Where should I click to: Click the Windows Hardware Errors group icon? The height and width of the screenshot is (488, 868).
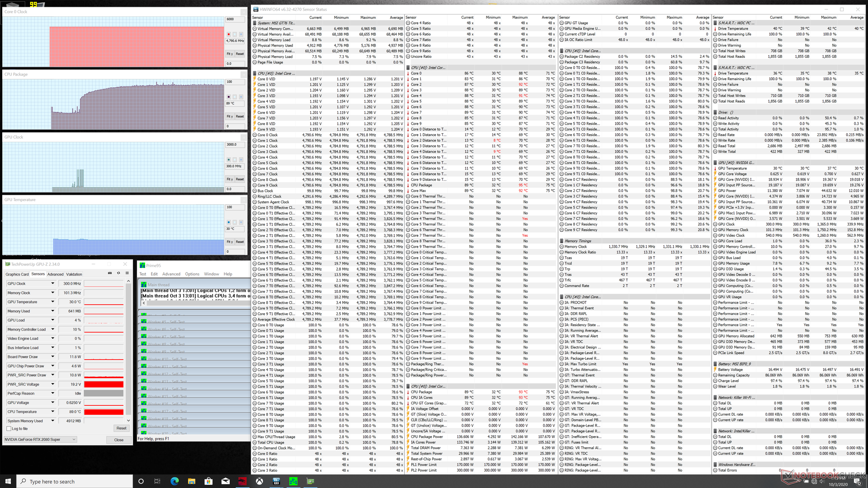tap(715, 465)
